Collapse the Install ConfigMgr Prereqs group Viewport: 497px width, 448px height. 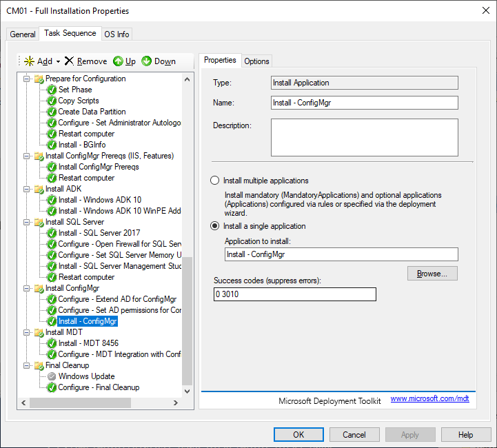pos(27,156)
